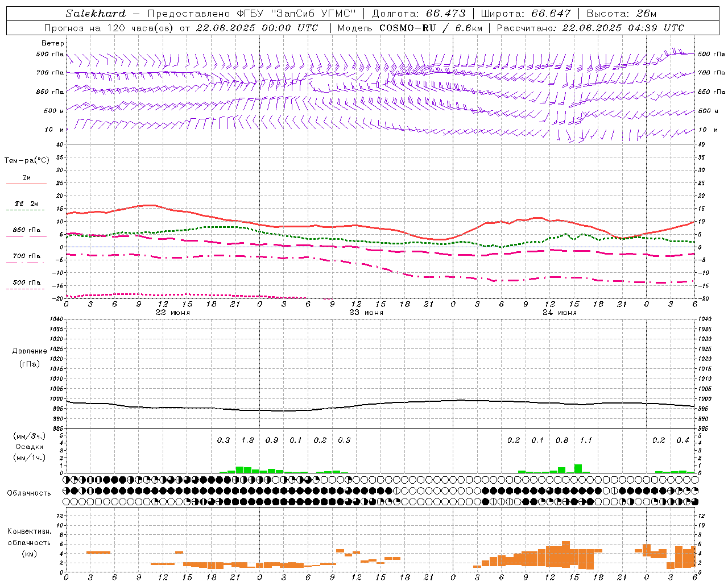This screenshot has width=728, height=582.
Task: Click the "Модель COSMO-RU / 6.6км" text
Action: click(x=409, y=28)
